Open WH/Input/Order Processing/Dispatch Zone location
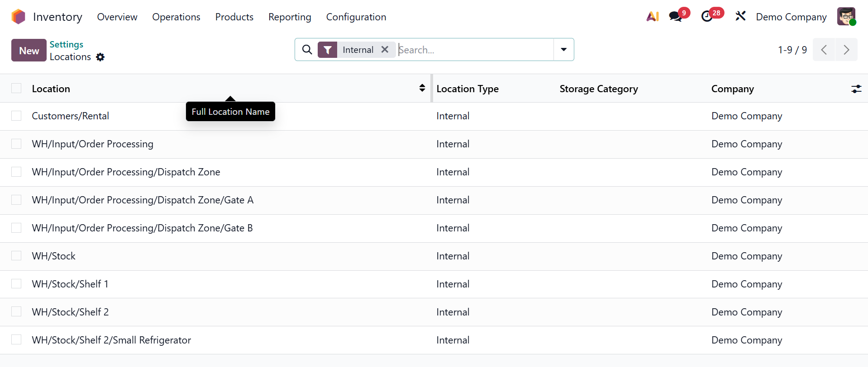The image size is (868, 367). point(126,172)
